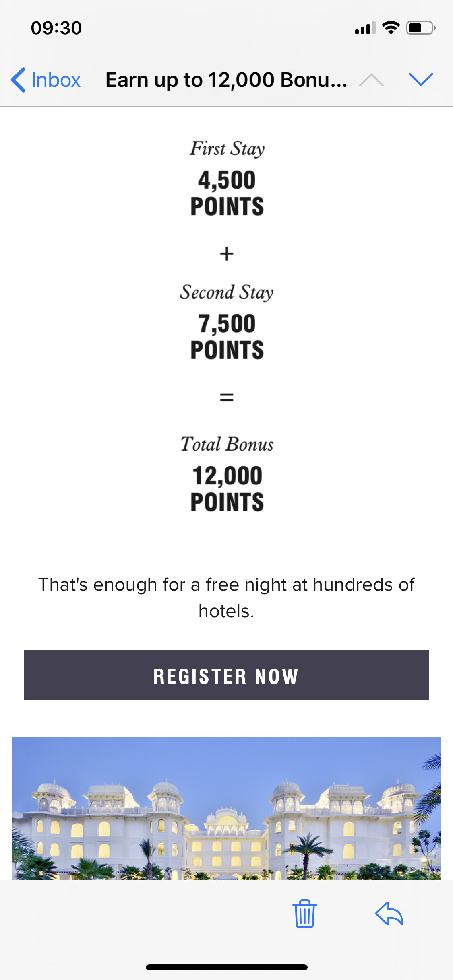Tap the 4,500 POINTS text

click(227, 193)
